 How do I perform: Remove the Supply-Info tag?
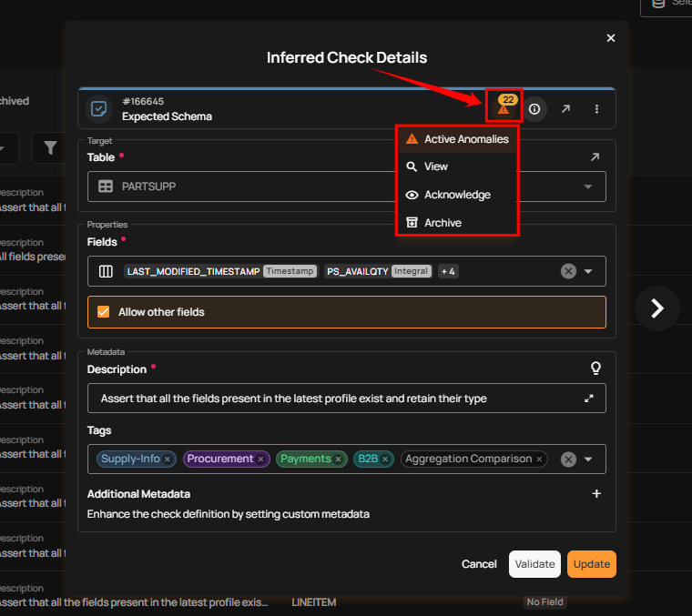[x=168, y=459]
